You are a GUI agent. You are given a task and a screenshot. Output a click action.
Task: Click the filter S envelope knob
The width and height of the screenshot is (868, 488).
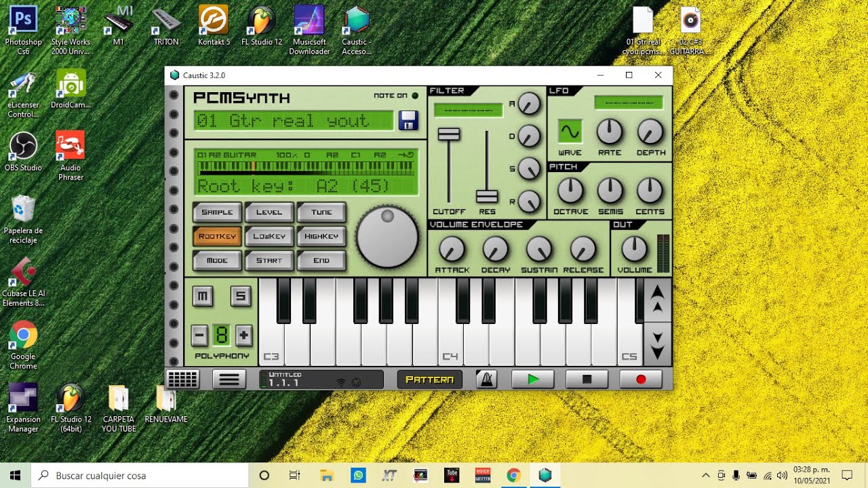click(529, 169)
